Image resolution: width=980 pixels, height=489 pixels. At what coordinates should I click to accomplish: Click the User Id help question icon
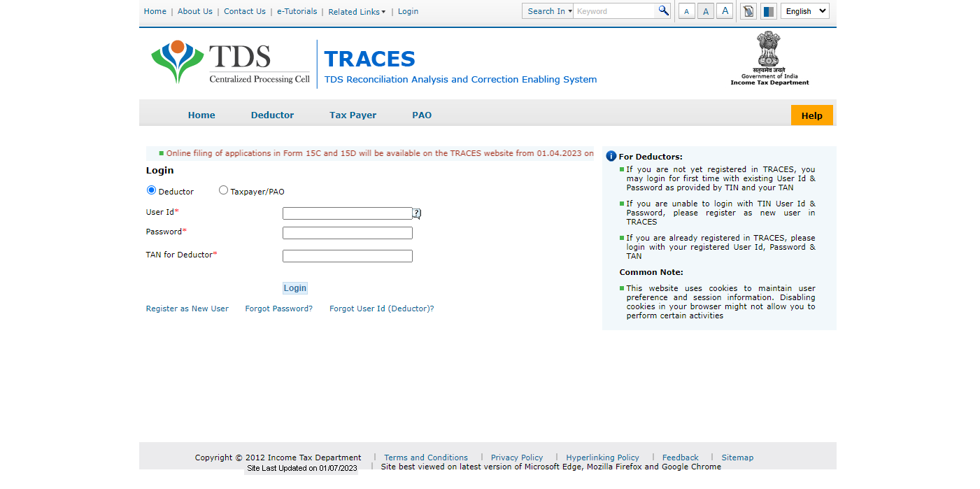pyautogui.click(x=417, y=213)
